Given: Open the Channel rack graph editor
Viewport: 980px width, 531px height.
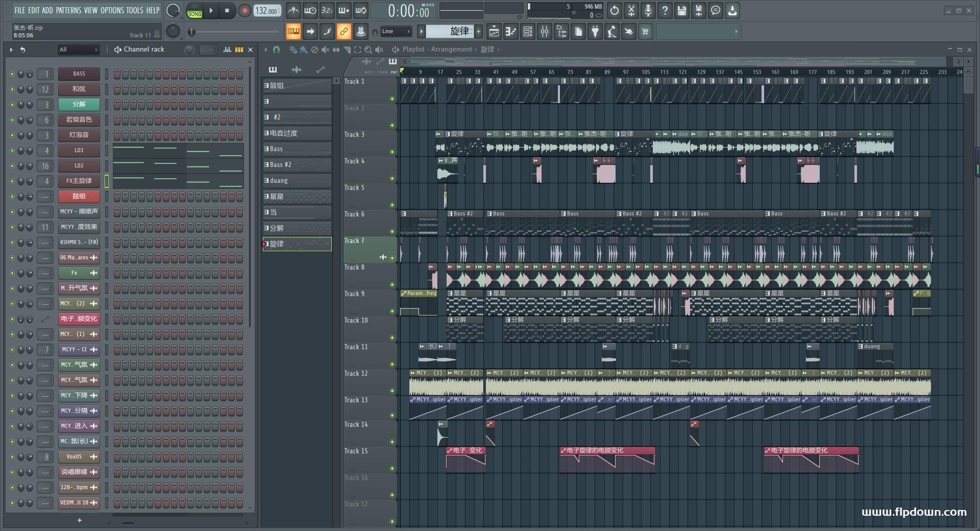Looking at the screenshot, I should pyautogui.click(x=227, y=50).
